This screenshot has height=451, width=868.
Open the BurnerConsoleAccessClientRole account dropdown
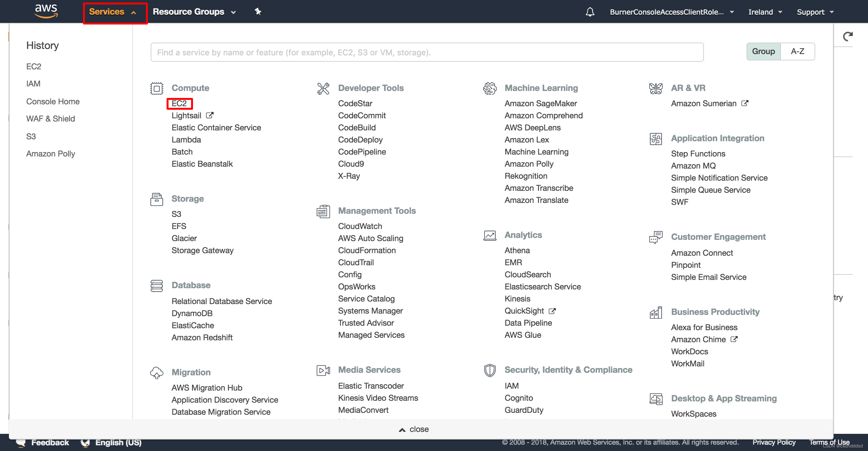coord(672,12)
